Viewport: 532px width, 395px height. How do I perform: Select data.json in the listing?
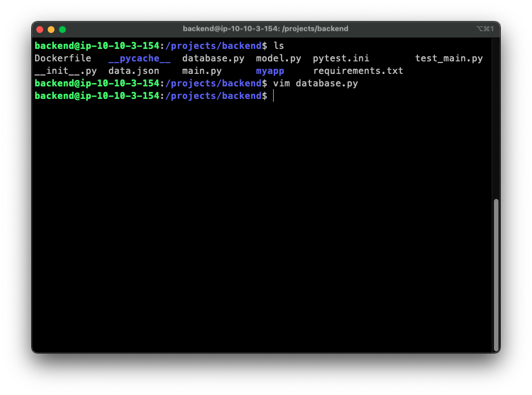[133, 71]
